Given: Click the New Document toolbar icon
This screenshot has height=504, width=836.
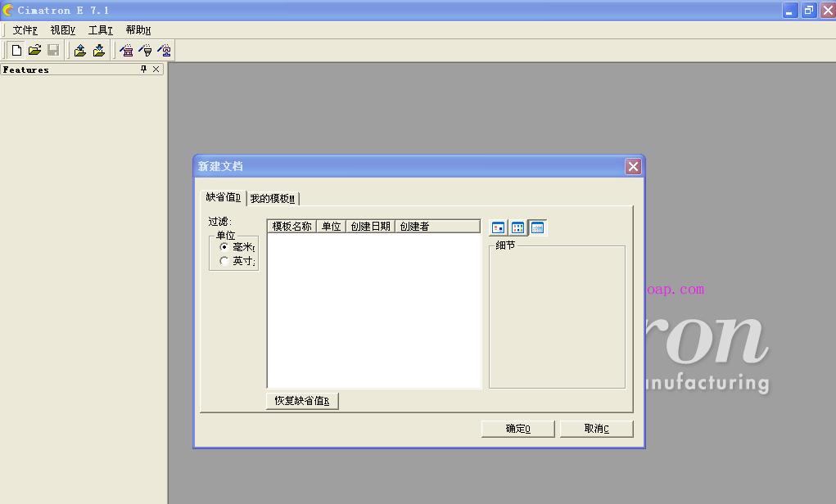Looking at the screenshot, I should pyautogui.click(x=16, y=51).
